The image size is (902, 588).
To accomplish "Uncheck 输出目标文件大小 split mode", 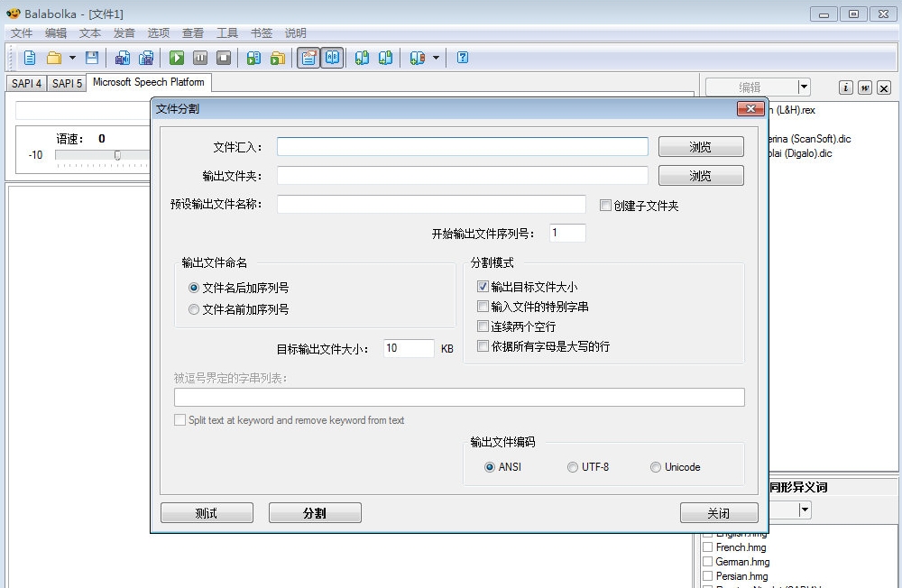I will click(483, 287).
